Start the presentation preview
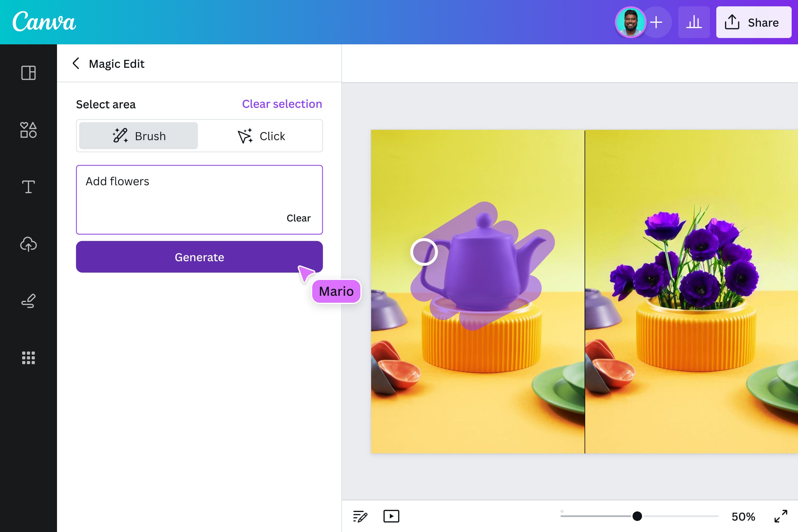Screen dimensions: 798x532 coord(391,516)
